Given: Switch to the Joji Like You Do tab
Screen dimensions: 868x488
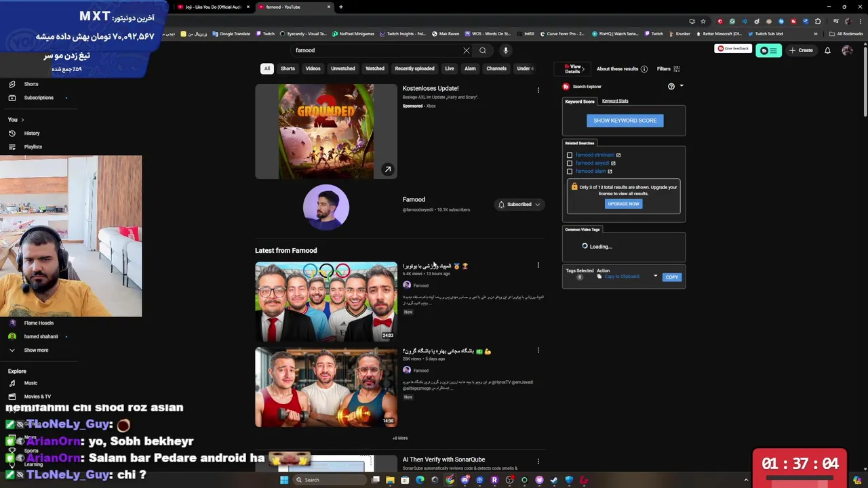Looking at the screenshot, I should coord(213,7).
